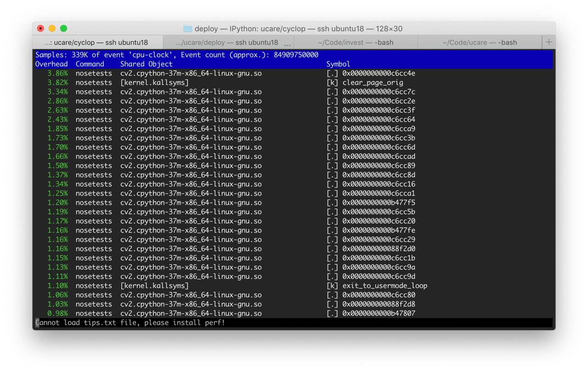Select row with symbol 0x0000000000c6cc5b
Screen dimensions: 588x373
(294, 212)
